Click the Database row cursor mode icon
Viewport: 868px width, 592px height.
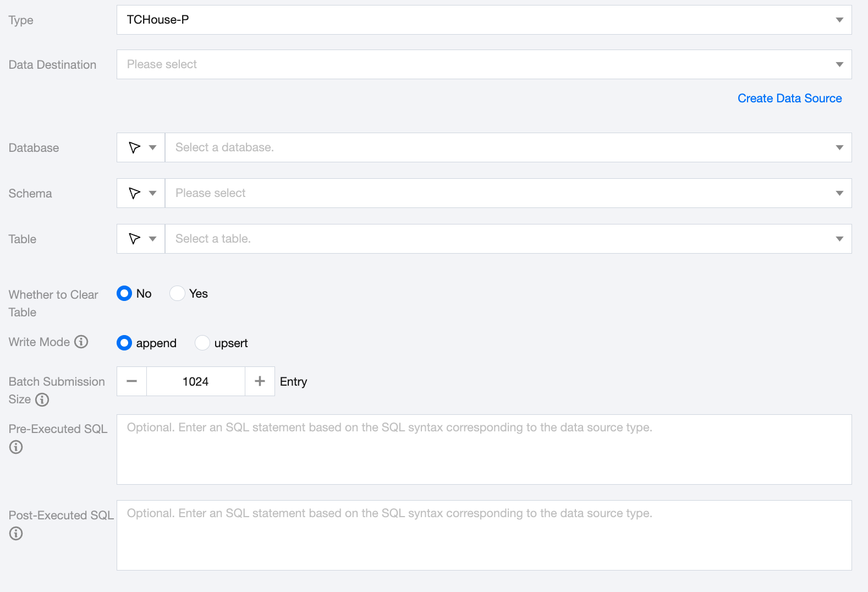point(135,147)
